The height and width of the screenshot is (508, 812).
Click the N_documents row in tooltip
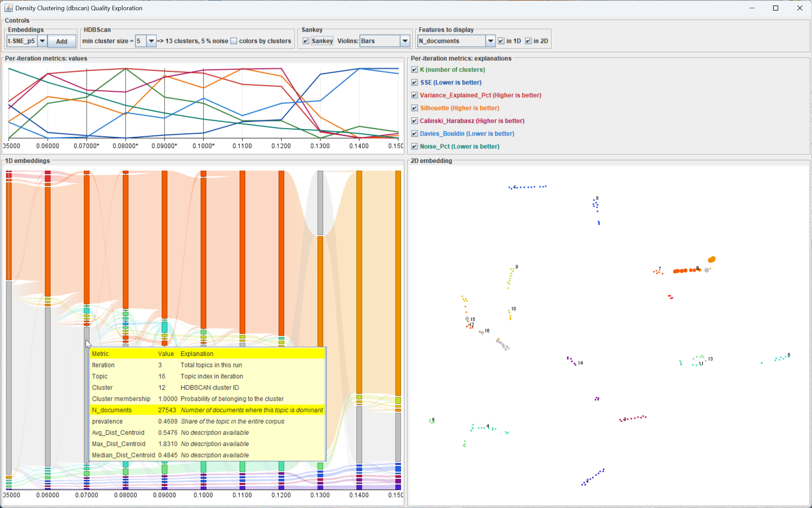click(207, 410)
